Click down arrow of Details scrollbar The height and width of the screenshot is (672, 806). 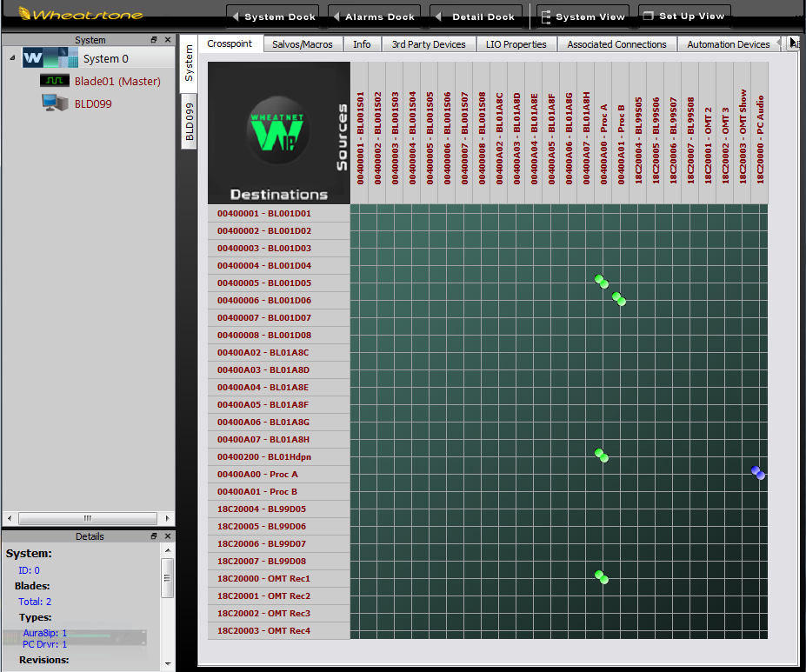pyautogui.click(x=168, y=664)
